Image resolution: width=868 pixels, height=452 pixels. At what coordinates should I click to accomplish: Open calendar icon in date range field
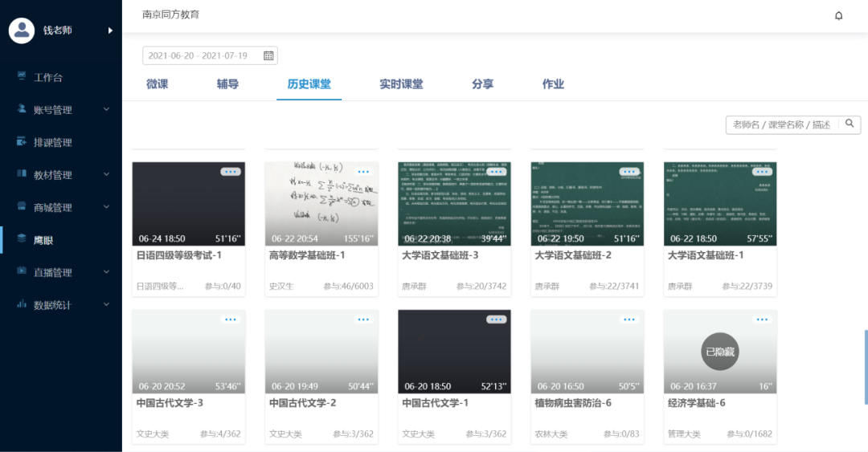pos(268,55)
